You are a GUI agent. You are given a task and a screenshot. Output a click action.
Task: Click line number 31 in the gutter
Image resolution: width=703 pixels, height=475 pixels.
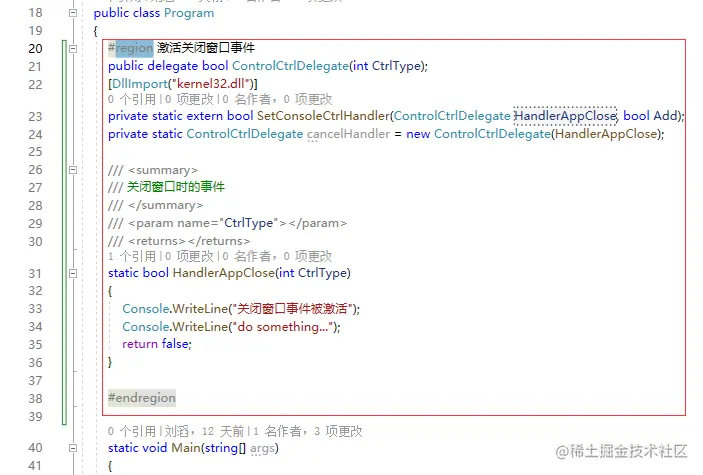tap(35, 273)
